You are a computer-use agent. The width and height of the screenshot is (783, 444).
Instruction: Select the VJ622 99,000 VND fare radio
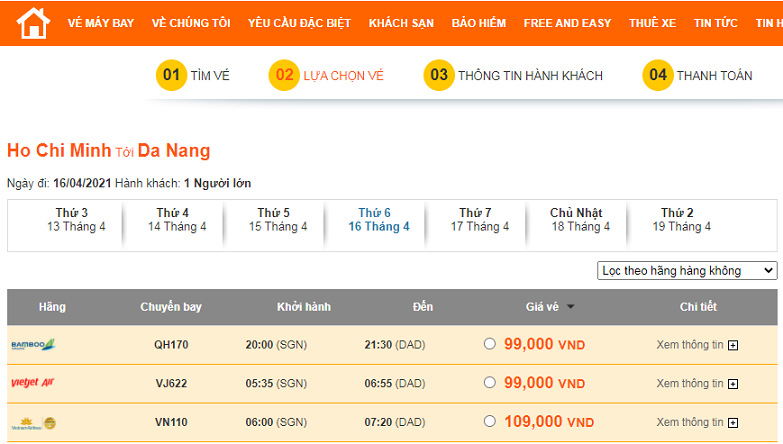490,383
